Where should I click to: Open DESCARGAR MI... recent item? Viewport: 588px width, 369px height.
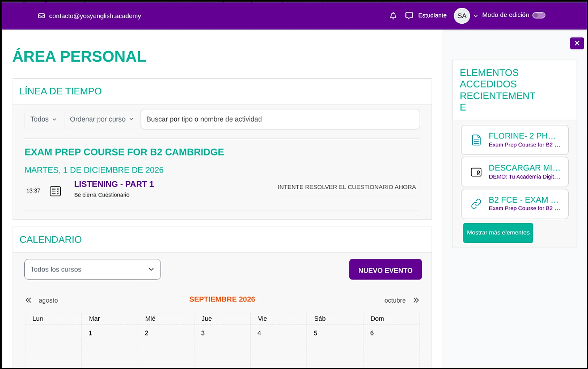coord(515,172)
